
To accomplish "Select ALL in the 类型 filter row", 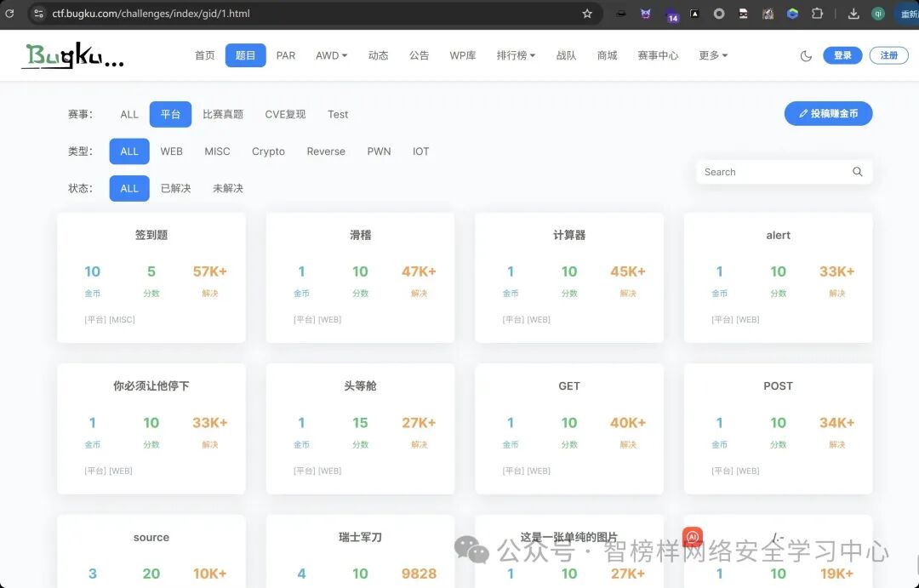I will [x=129, y=151].
